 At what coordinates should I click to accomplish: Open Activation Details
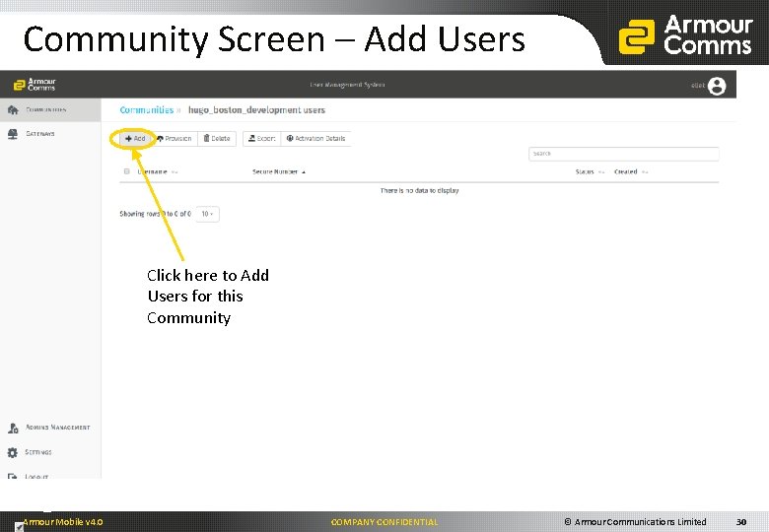click(x=315, y=139)
